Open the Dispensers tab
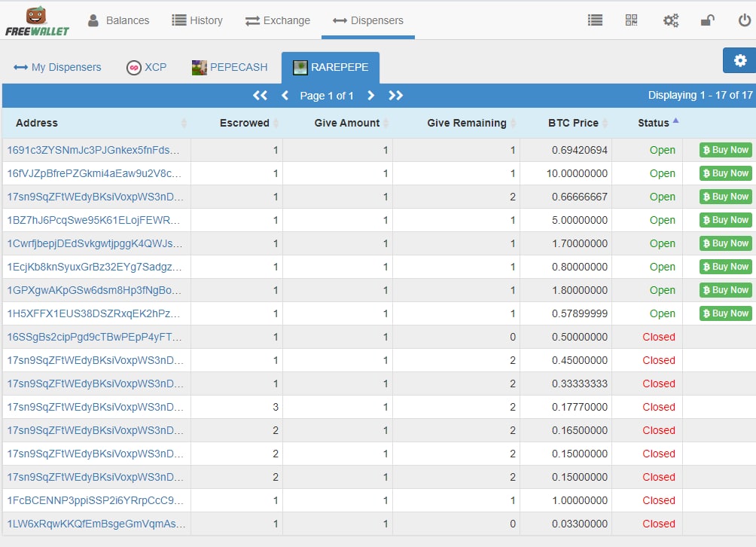This screenshot has width=756, height=547. 368,20
